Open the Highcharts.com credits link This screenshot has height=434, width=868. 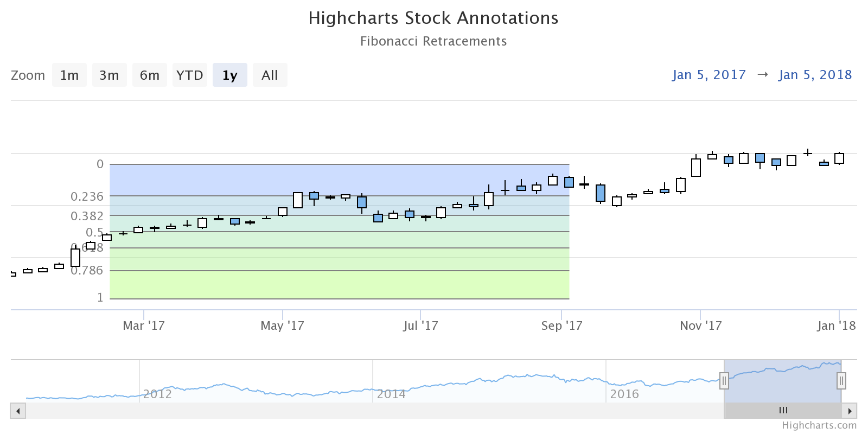[819, 425]
